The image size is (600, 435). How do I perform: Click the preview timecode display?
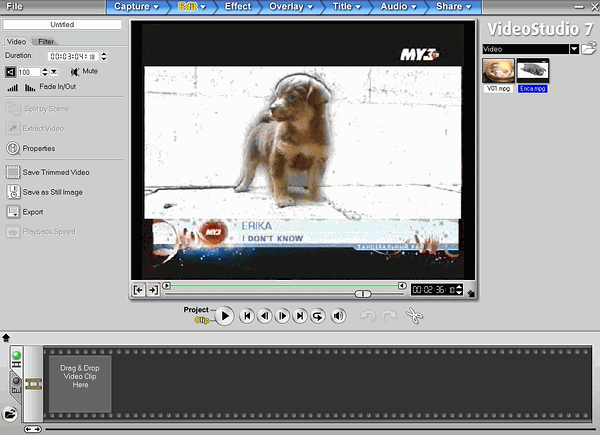tap(433, 290)
